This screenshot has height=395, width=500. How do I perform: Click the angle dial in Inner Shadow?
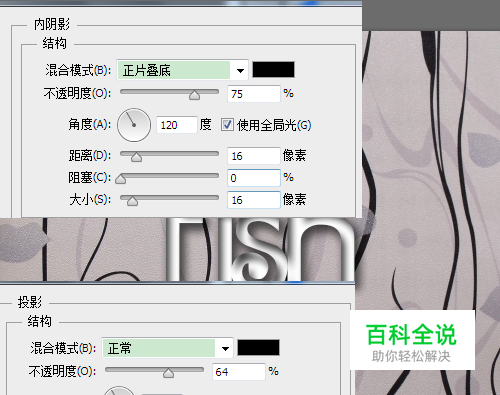point(134,125)
